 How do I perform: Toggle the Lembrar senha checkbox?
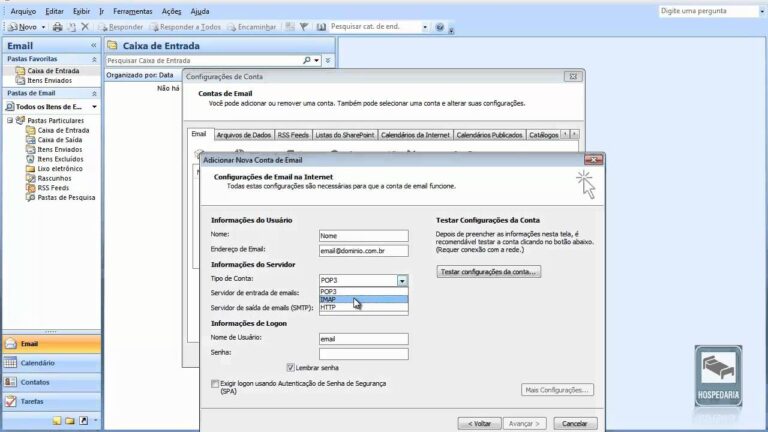[x=290, y=367]
